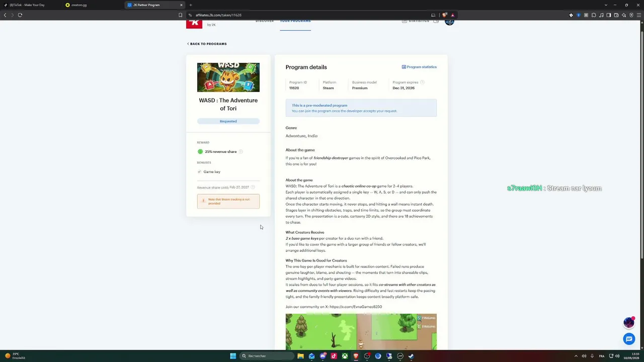
Task: Show hidden system tray icons
Action: point(577,356)
